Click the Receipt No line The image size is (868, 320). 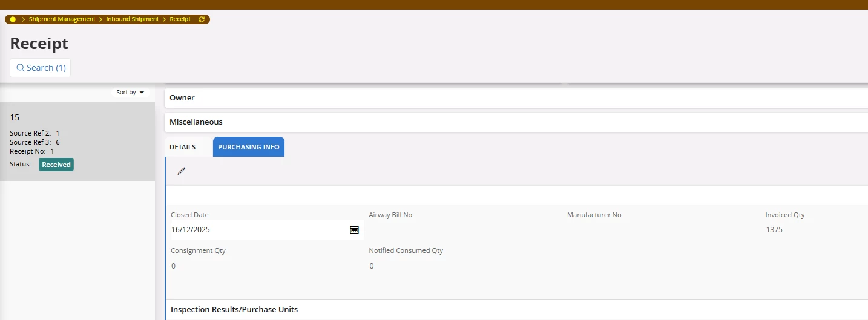coord(32,151)
